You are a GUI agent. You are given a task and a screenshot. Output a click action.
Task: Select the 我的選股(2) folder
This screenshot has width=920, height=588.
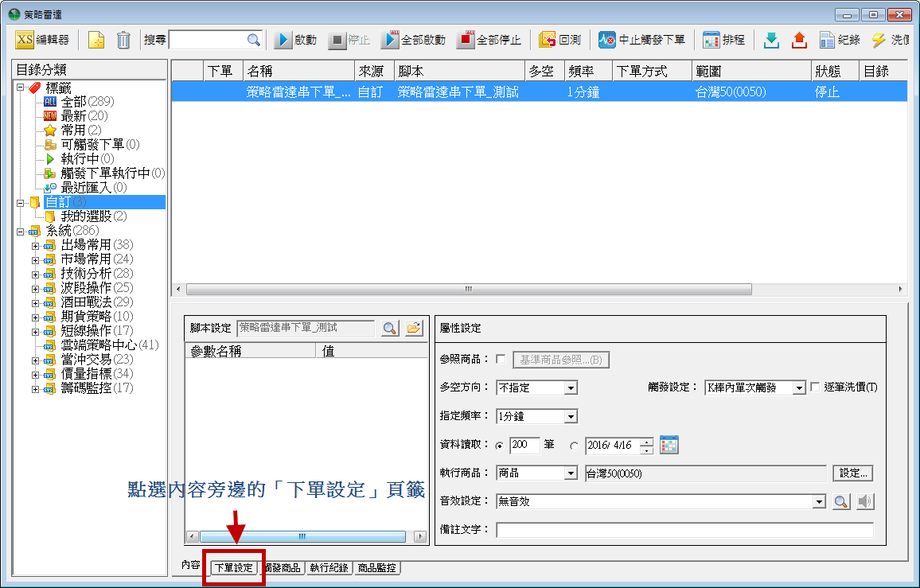tap(94, 216)
